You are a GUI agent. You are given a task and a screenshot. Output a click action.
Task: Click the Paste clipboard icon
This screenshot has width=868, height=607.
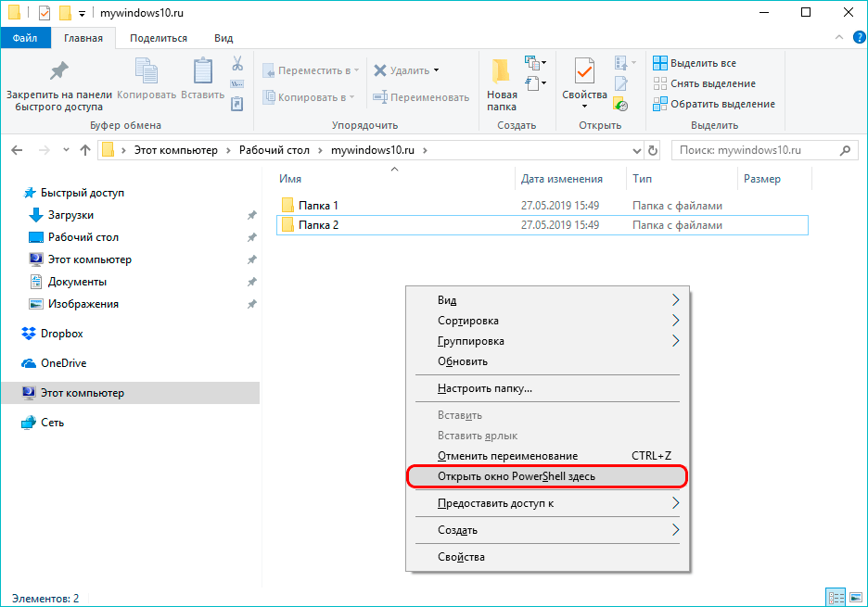pos(202,74)
